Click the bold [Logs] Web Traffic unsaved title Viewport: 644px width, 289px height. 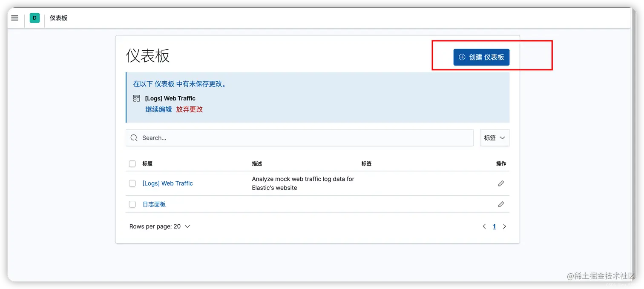(170, 98)
